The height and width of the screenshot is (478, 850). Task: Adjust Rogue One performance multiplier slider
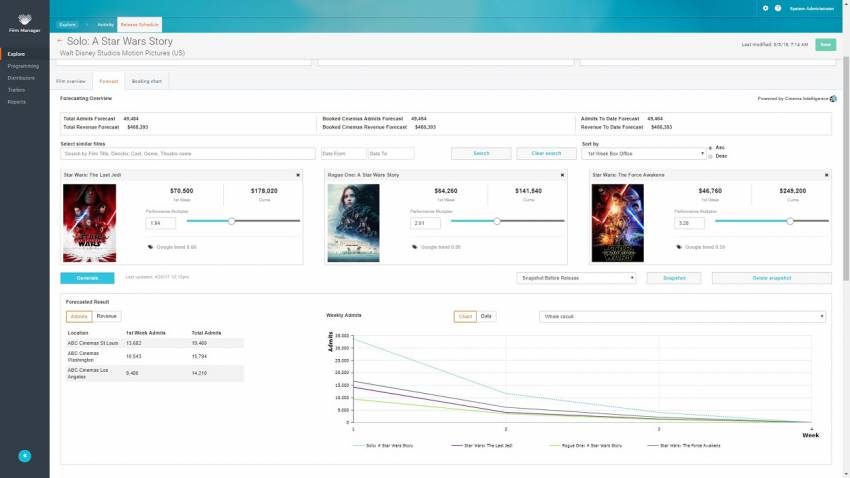coord(497,221)
